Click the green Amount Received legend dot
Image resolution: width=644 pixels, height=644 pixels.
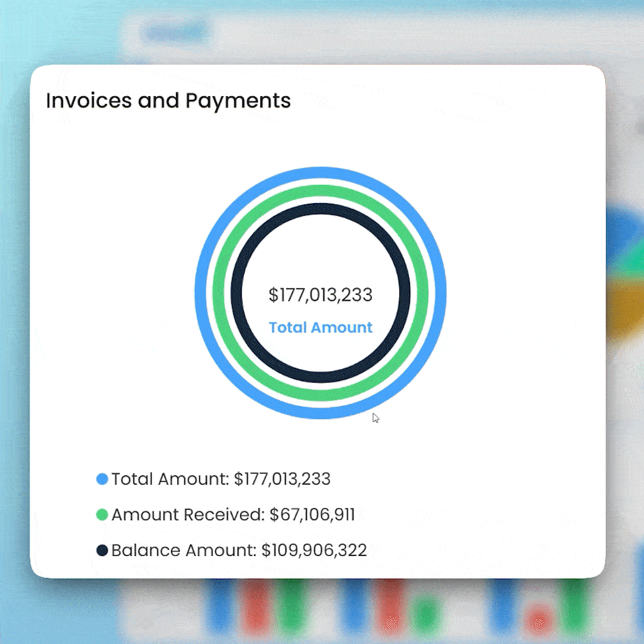pos(102,514)
